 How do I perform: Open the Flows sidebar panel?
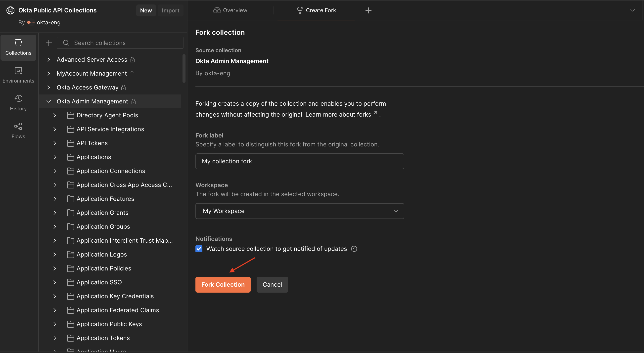[x=18, y=131]
